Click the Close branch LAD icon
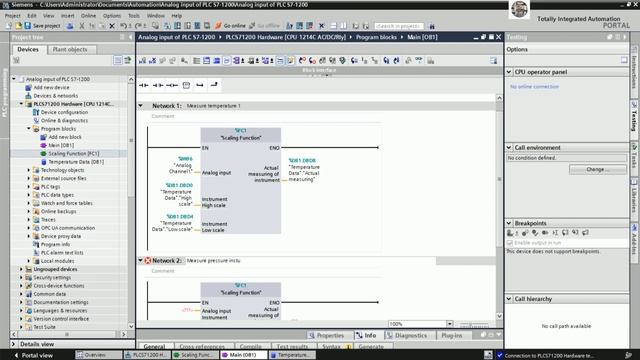The width and height of the screenshot is (640, 360). pyautogui.click(x=214, y=85)
